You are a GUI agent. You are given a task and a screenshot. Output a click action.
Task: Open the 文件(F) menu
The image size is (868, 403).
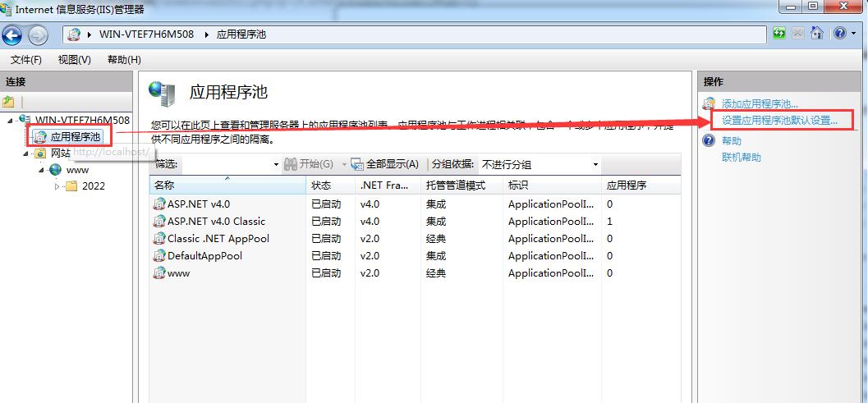(x=25, y=60)
